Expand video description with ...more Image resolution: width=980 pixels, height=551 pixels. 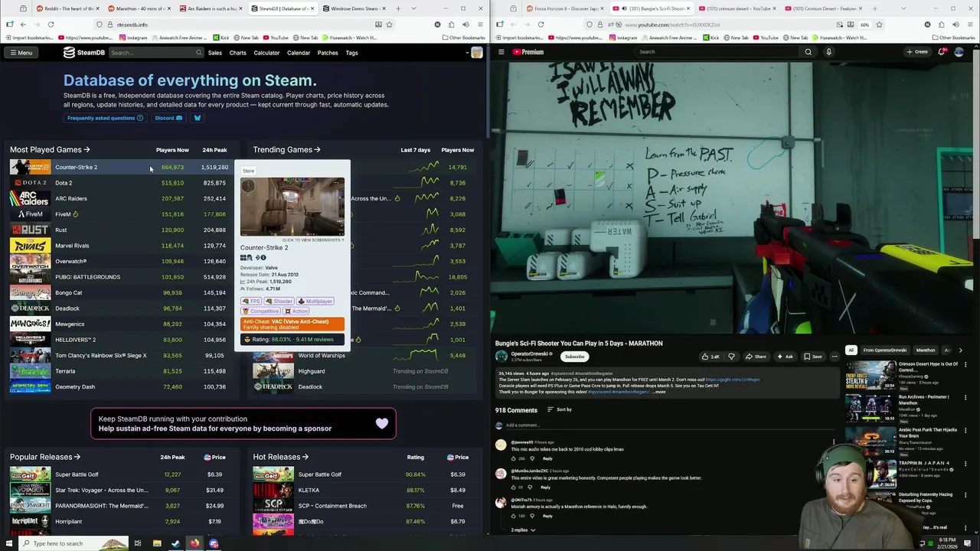(659, 392)
